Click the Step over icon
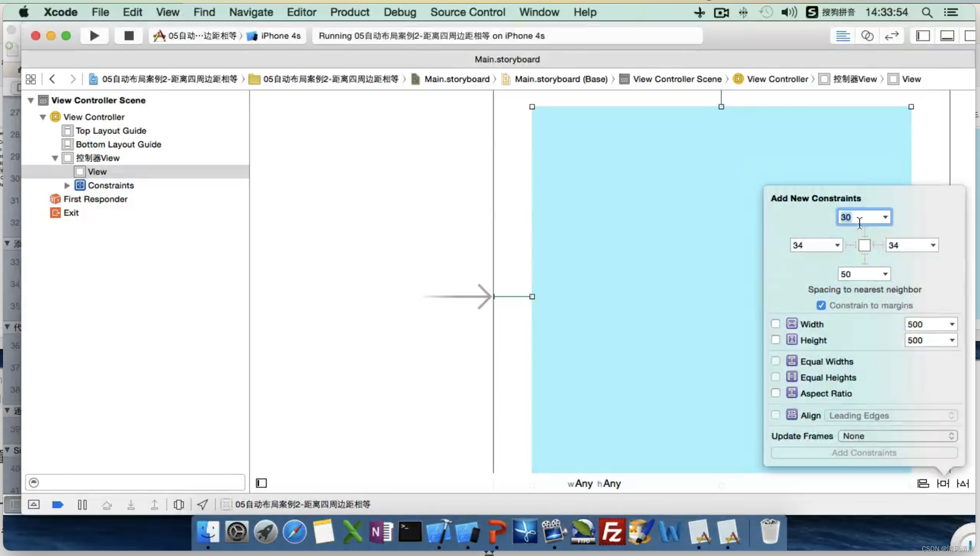Viewport: 980px width, 556px height. 107,504
